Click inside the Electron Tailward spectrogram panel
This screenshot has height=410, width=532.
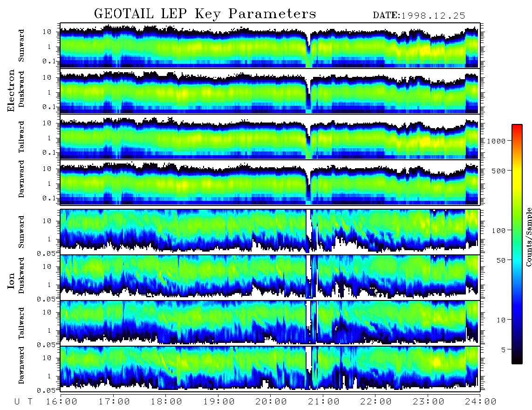pyautogui.click(x=270, y=137)
